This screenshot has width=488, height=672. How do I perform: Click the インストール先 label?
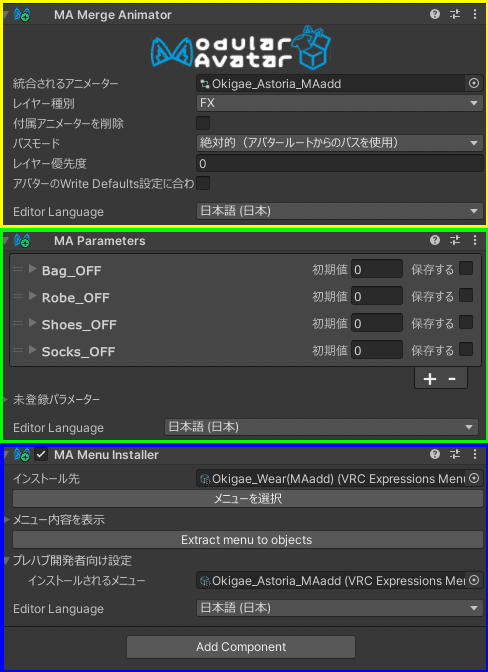click(x=46, y=479)
